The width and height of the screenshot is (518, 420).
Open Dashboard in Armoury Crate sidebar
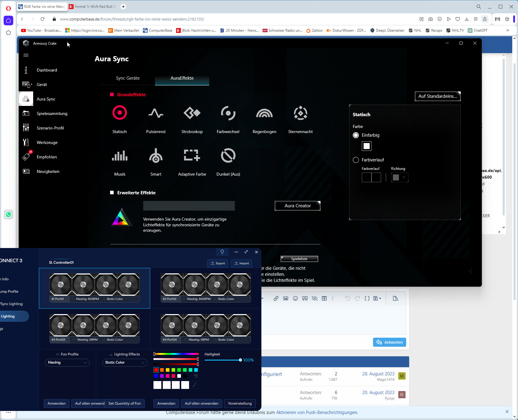point(47,70)
